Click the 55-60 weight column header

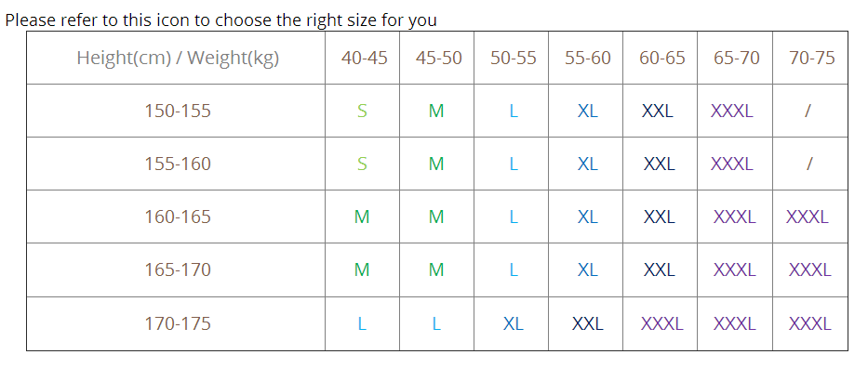[x=587, y=58]
